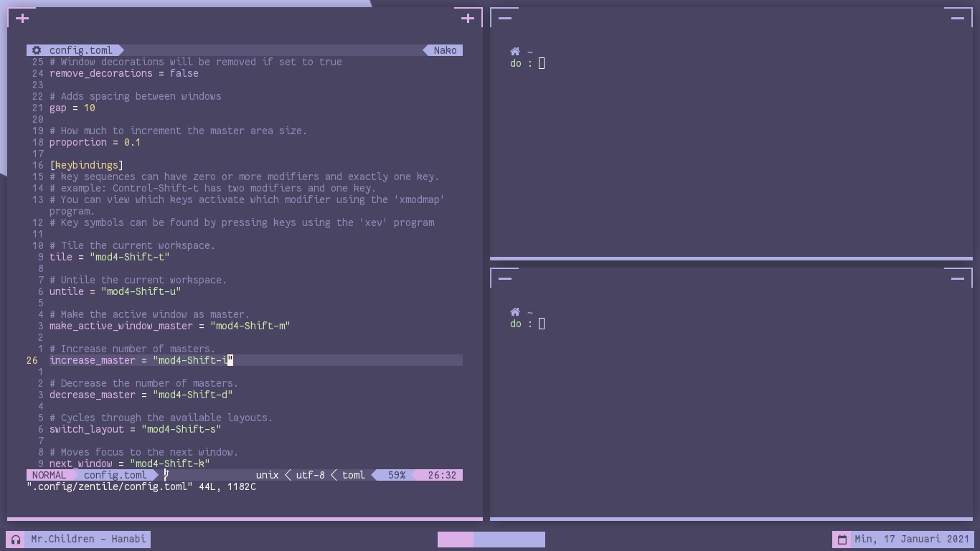Click left minus icon of bottom terminal window
This screenshot has height=551, width=980.
pyautogui.click(x=505, y=278)
